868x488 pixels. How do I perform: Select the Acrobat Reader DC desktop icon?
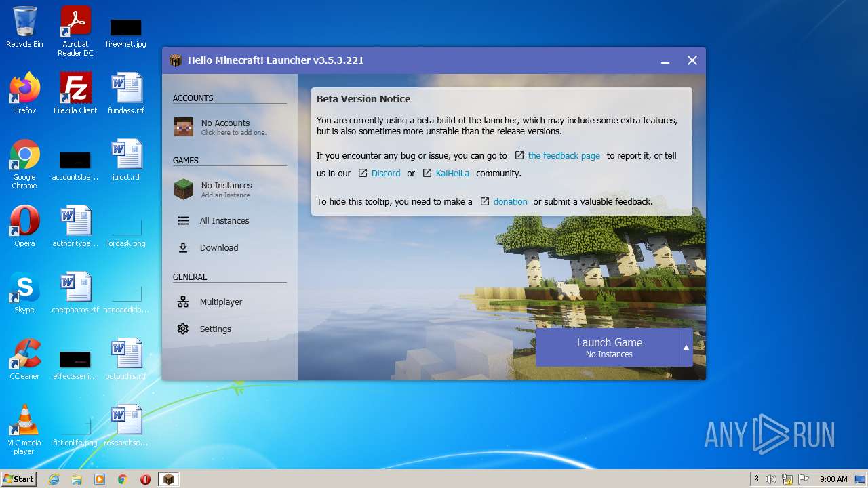tap(75, 31)
